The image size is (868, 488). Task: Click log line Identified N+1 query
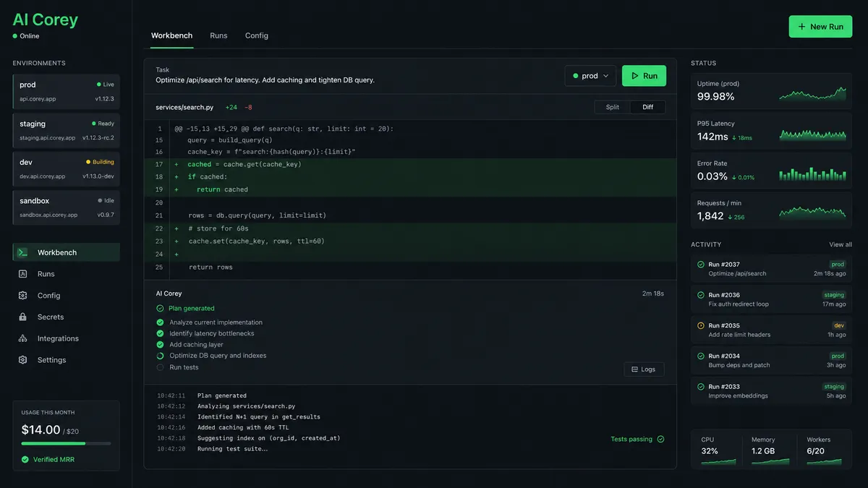click(x=259, y=417)
